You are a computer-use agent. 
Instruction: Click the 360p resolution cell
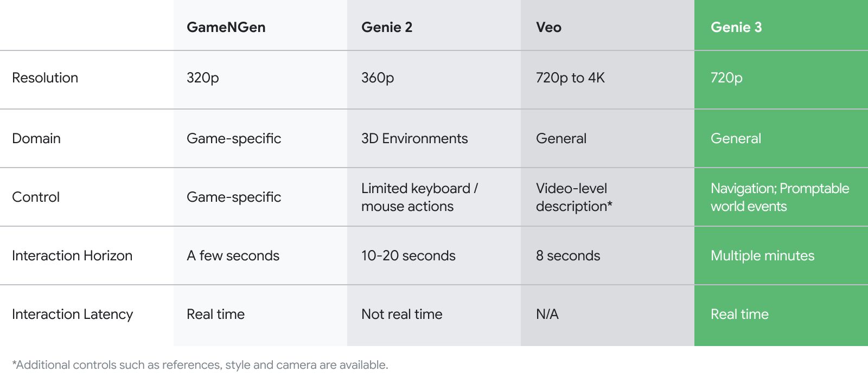click(378, 78)
